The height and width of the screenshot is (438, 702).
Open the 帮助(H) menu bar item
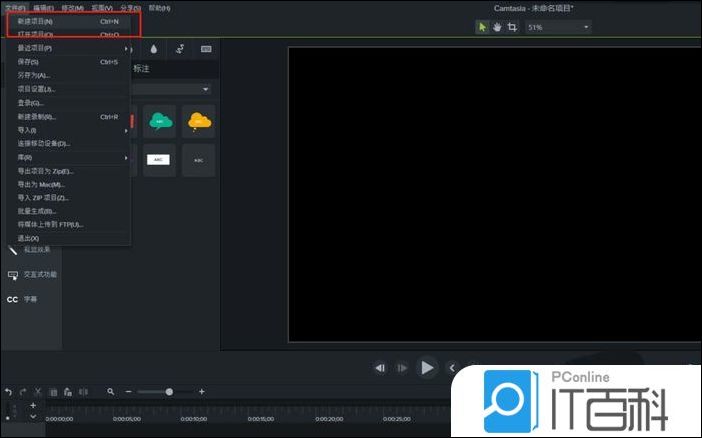pos(159,8)
